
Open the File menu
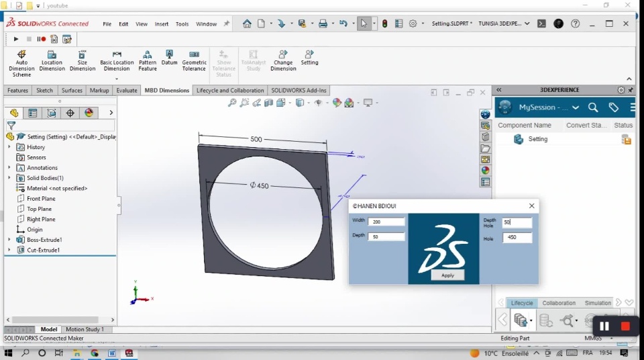pos(107,24)
